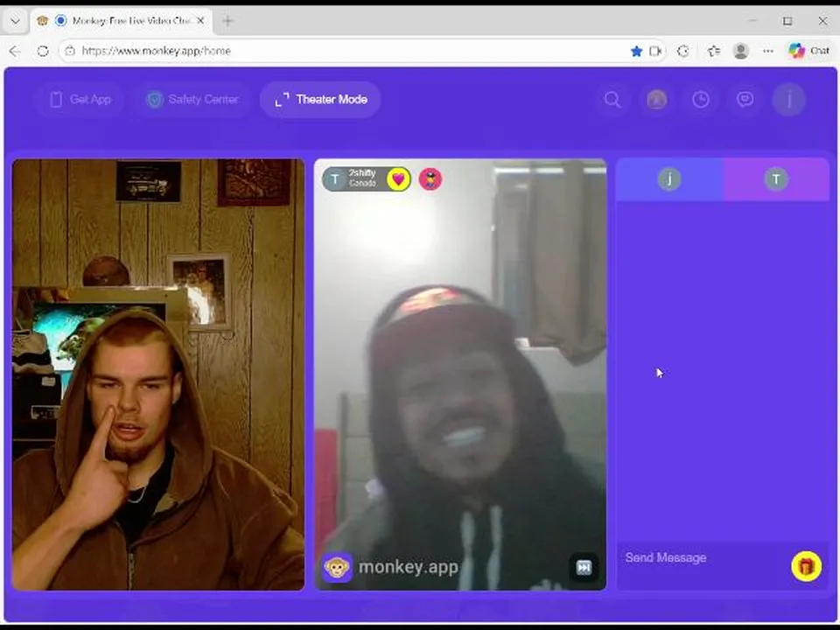Image resolution: width=840 pixels, height=630 pixels.
Task: Click the camera permission icon in address bar
Action: coord(655,52)
